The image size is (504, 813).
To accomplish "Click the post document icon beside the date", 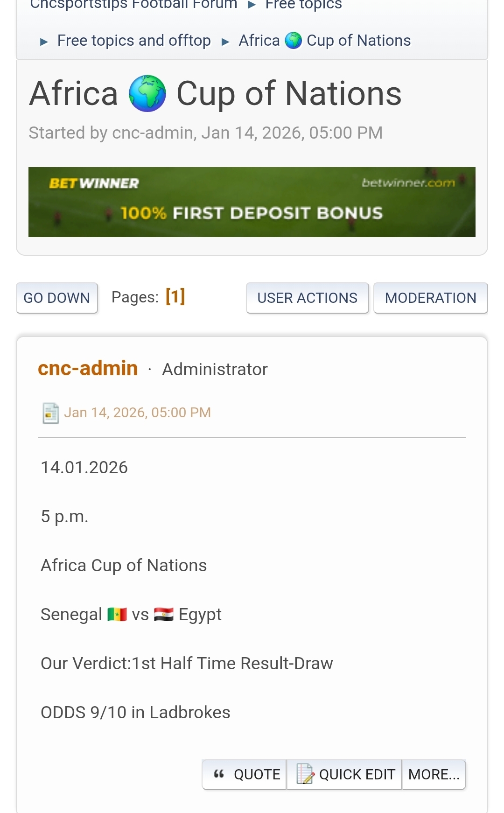I will [x=50, y=413].
